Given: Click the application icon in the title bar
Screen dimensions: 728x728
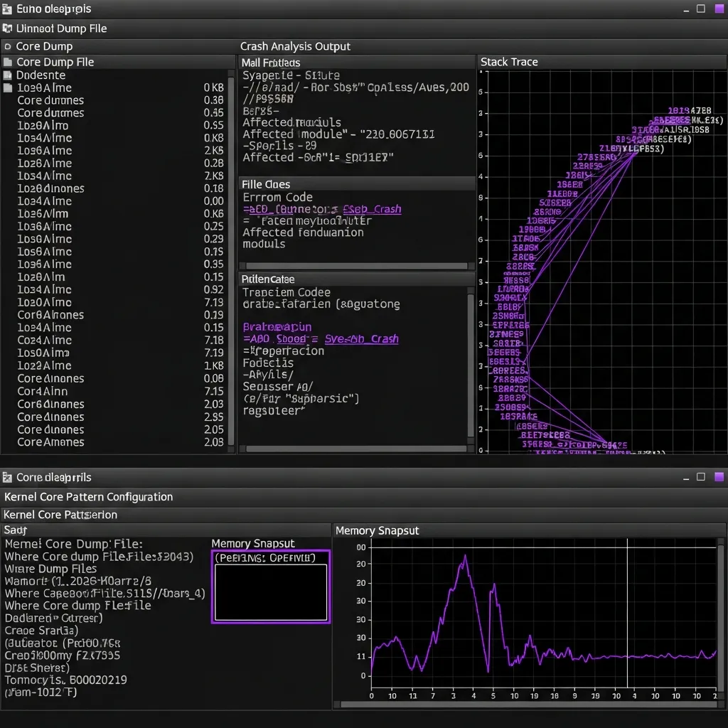Looking at the screenshot, I should (x=9, y=9).
